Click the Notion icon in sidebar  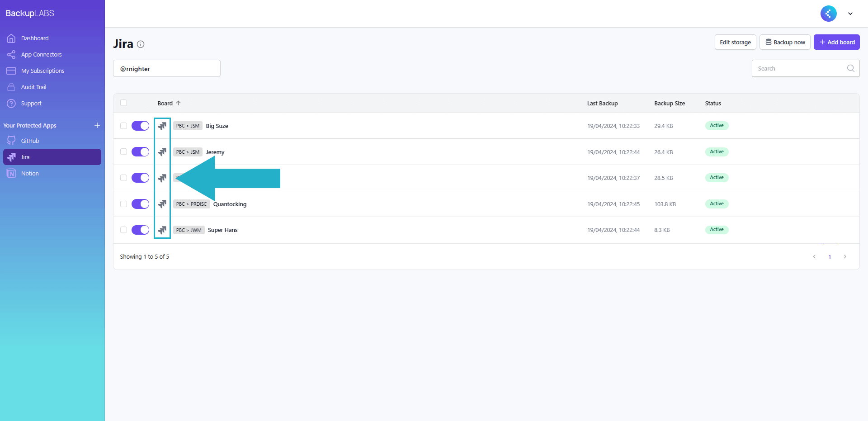point(11,174)
